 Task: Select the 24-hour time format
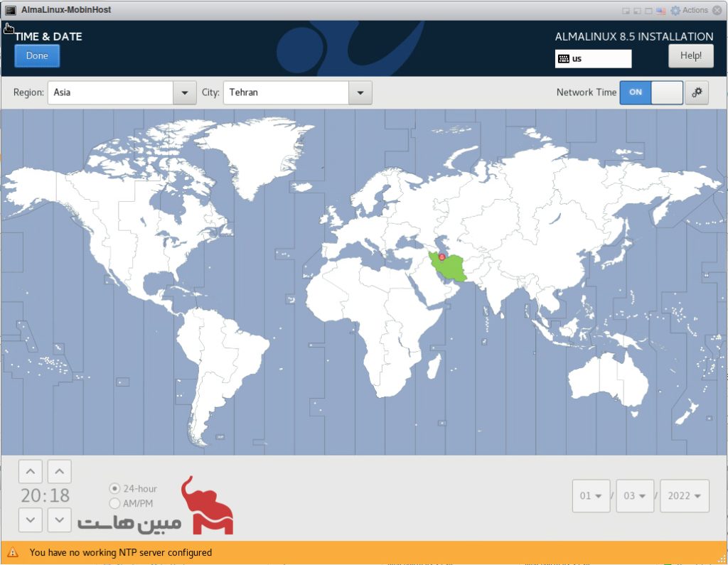(x=133, y=488)
